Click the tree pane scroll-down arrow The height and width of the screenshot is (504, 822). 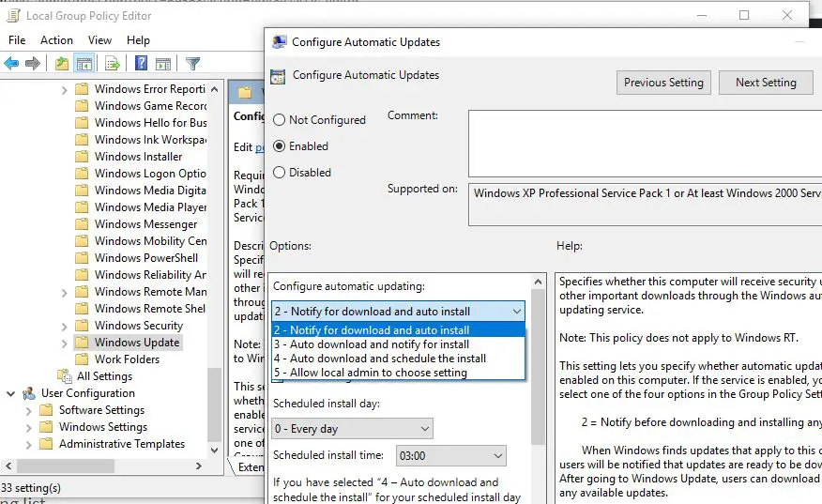tap(214, 450)
